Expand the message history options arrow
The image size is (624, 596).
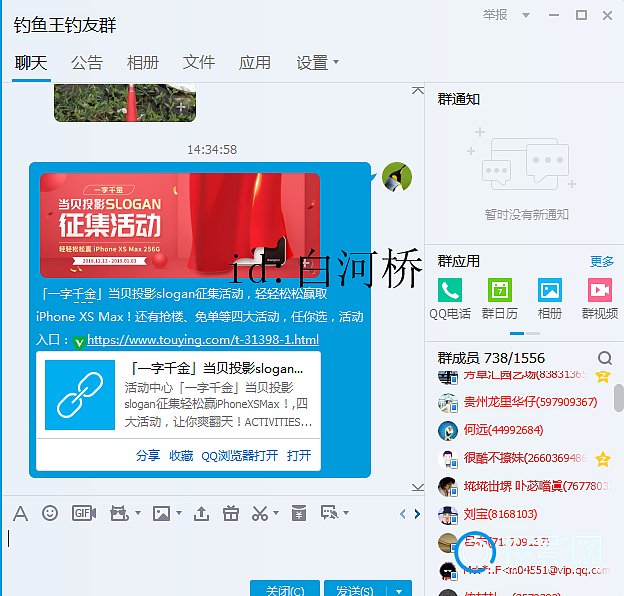tap(346, 513)
